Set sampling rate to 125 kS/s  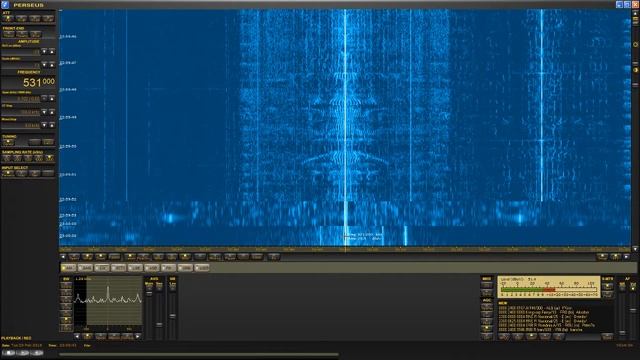pos(7,158)
